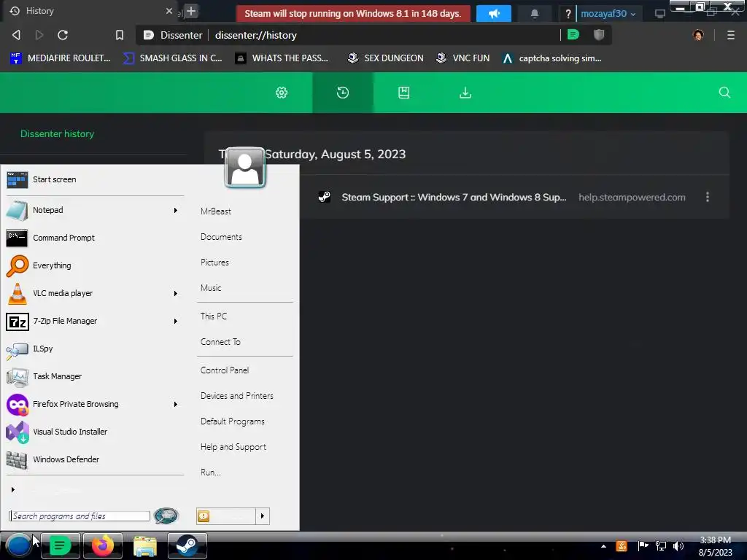Launch Command Prompt from start menu
The height and width of the screenshot is (560, 747).
[x=94, y=238]
